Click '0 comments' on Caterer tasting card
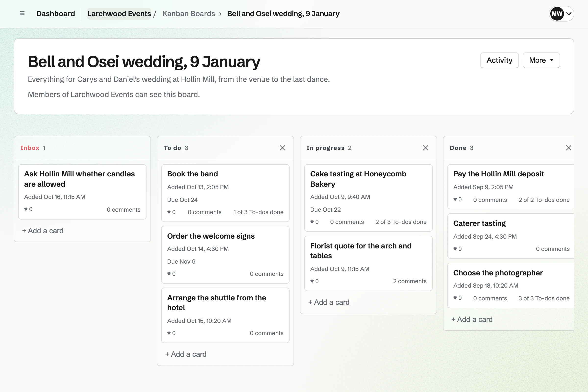This screenshot has width=588, height=392. tap(552, 249)
